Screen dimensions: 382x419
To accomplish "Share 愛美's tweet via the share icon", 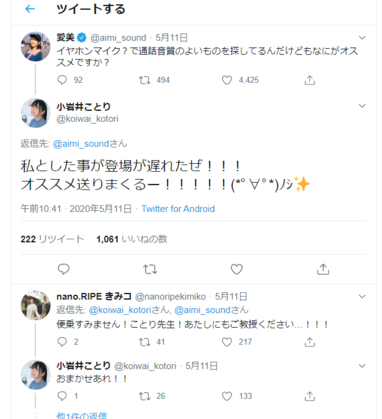I will [310, 80].
